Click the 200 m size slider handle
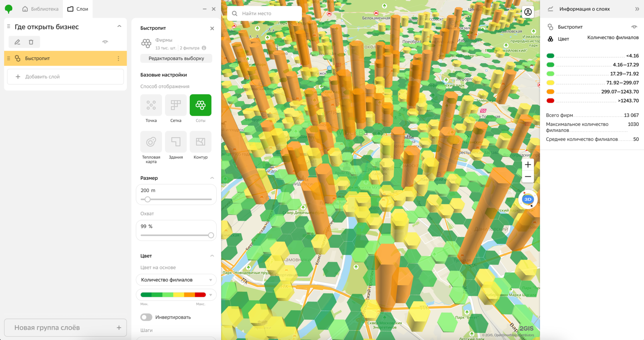The image size is (644, 340). [148, 199]
